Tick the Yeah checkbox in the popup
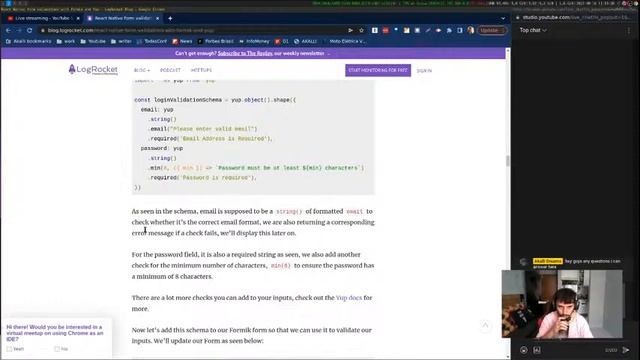 coord(9,349)
